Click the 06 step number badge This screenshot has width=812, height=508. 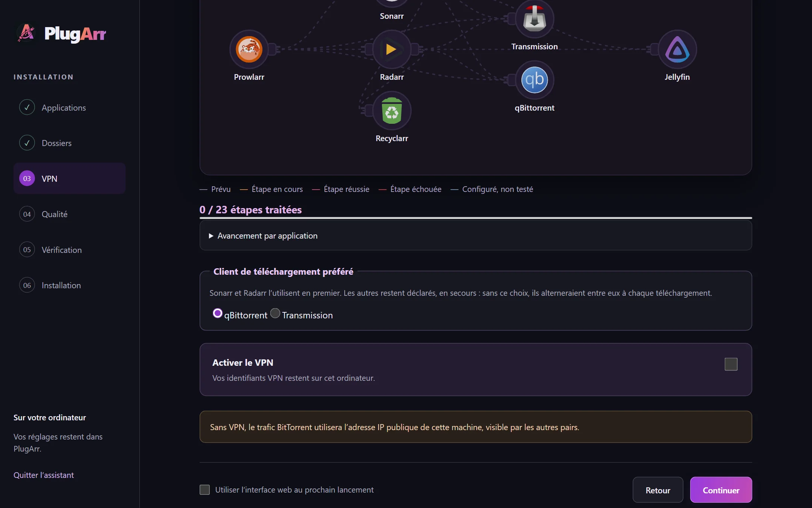click(27, 285)
